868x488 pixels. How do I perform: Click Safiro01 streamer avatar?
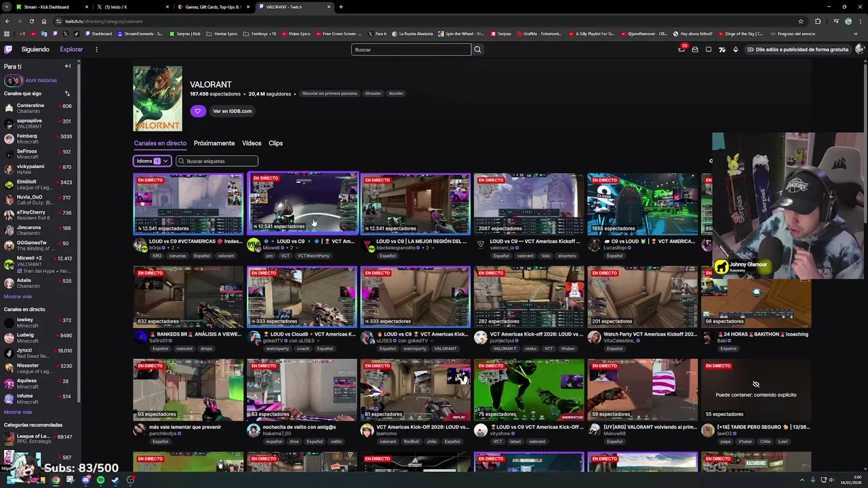point(140,338)
